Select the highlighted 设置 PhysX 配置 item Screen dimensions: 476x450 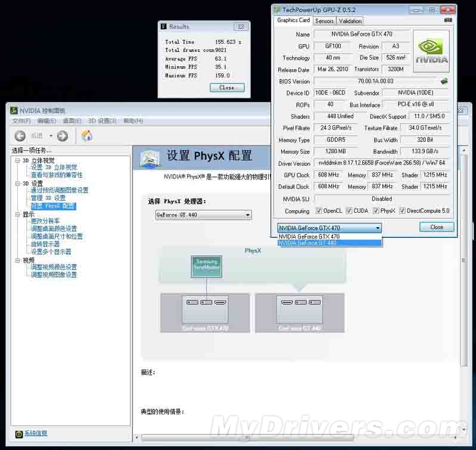point(54,206)
